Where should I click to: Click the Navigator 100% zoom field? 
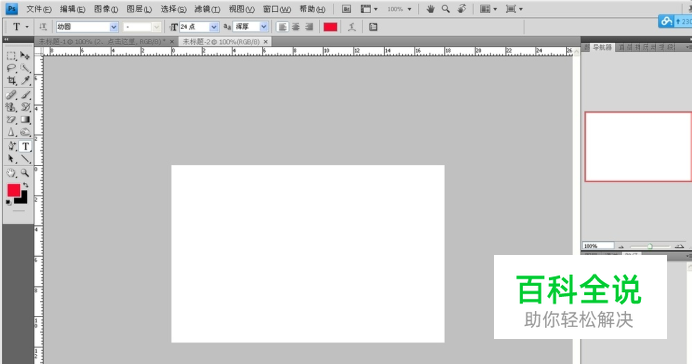point(598,246)
